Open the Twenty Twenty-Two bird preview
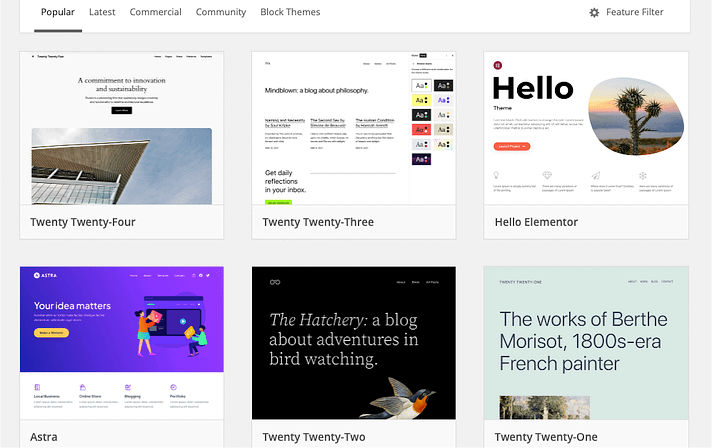The height and width of the screenshot is (448, 712). [354, 343]
